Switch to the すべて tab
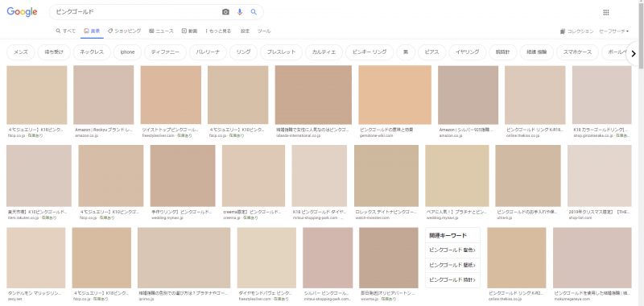This screenshot has height=306, width=644. tap(66, 31)
